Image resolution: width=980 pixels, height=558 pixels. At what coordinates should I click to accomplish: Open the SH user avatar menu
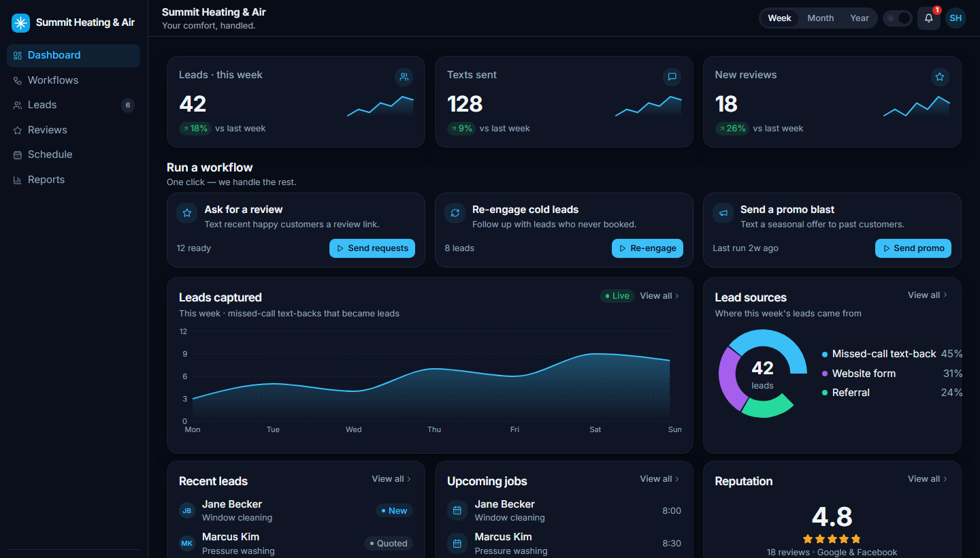click(955, 18)
